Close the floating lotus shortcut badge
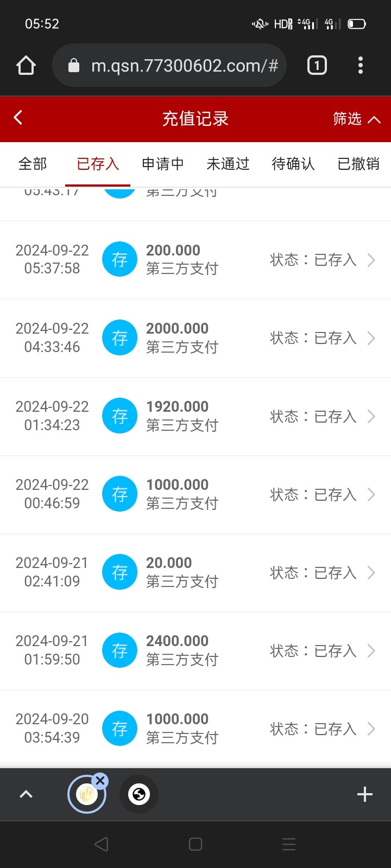391x868 pixels. 100,781
